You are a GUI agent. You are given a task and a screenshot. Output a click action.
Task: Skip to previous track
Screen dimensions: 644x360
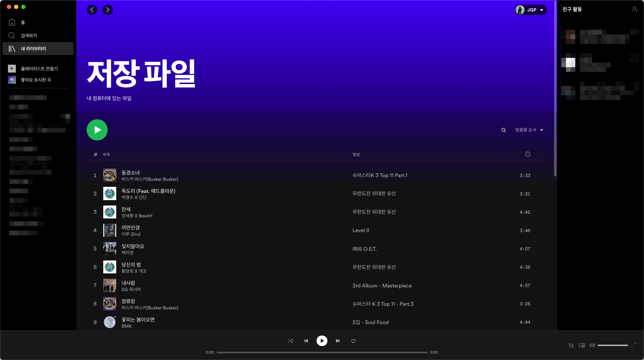point(306,341)
